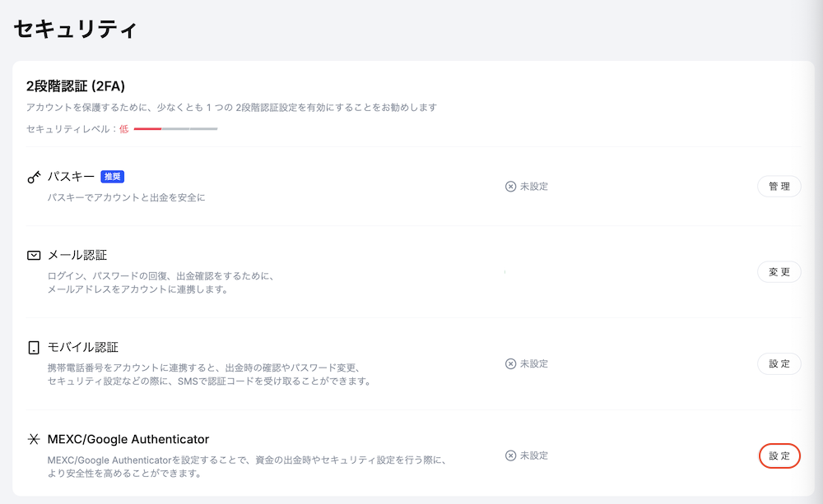Click the mobile phone icon
Screen dimensions: 823x504
tap(34, 348)
